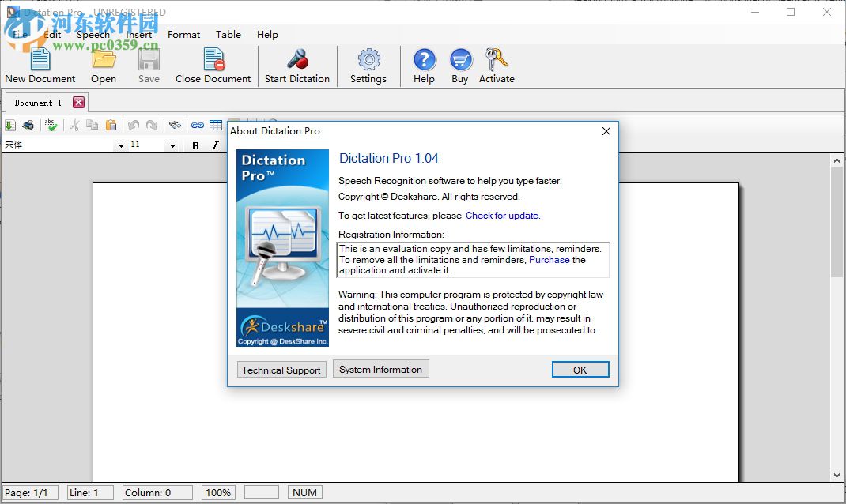Open the Find binoculars tool

[175, 125]
